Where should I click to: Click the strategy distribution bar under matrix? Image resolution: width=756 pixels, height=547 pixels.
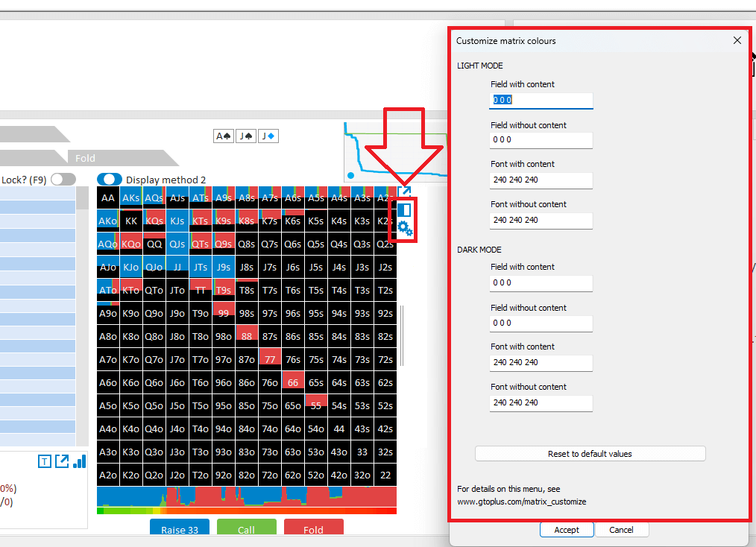[247, 496]
